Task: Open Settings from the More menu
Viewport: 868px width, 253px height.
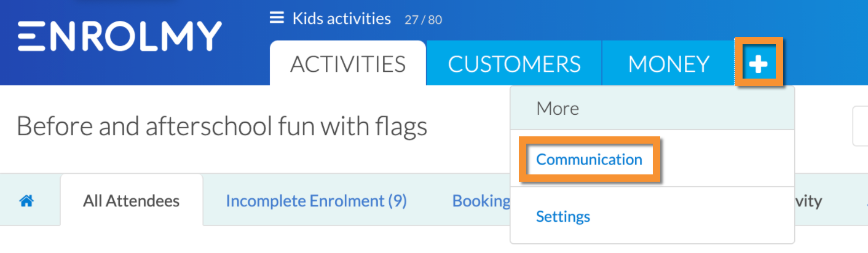Action: coord(563,216)
